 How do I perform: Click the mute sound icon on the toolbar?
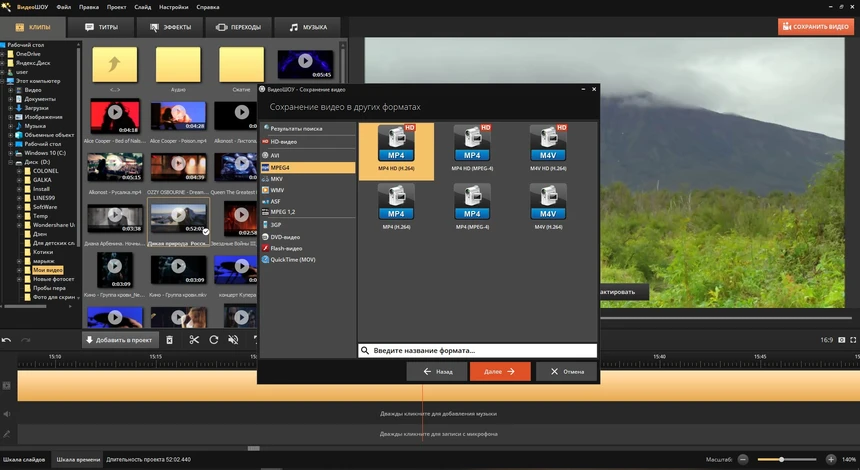coord(233,340)
